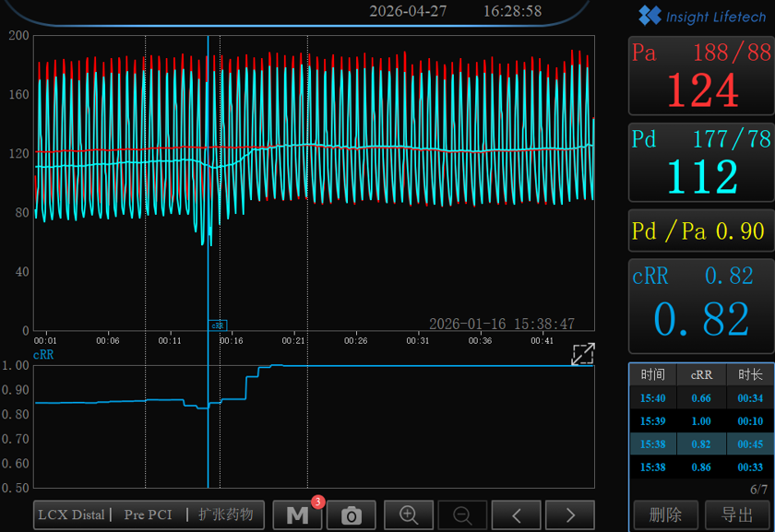
Task: Click the cRR 0.82 result panel
Action: click(701, 306)
